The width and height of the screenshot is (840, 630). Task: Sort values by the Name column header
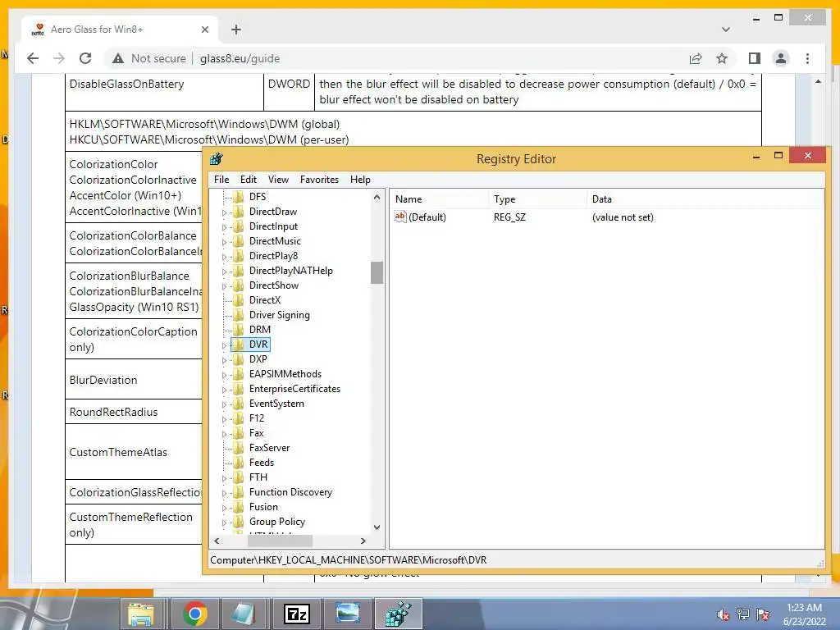(440, 199)
